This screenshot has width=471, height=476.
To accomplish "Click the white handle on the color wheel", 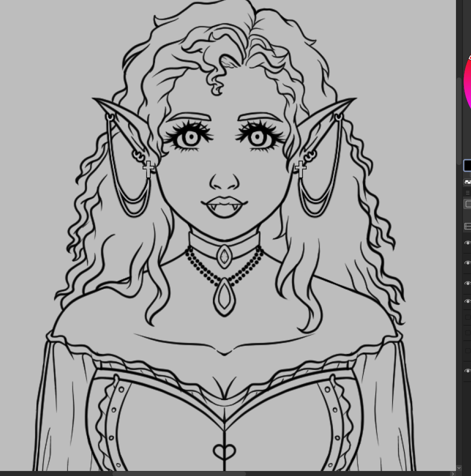I will click(470, 57).
